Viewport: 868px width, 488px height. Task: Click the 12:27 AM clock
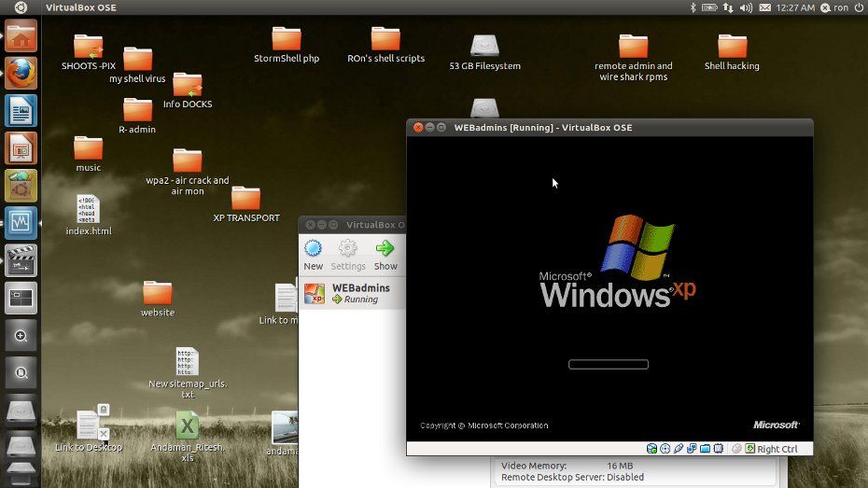coord(795,7)
